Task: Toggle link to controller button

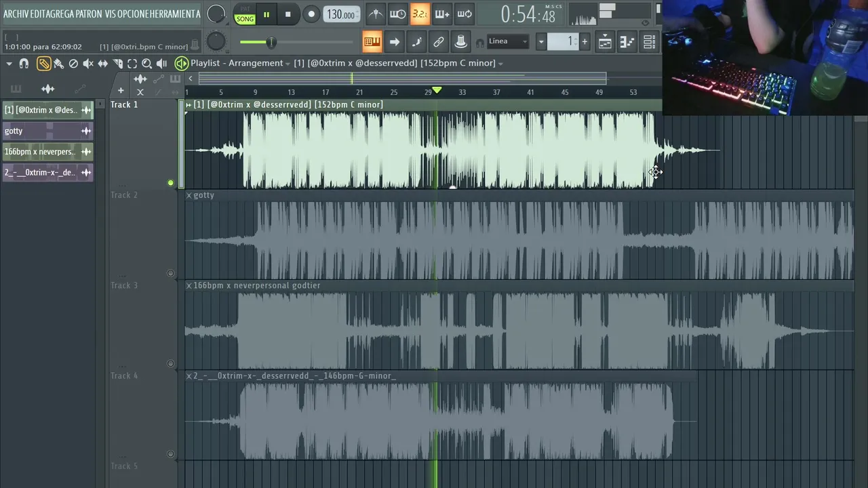Action: (439, 42)
